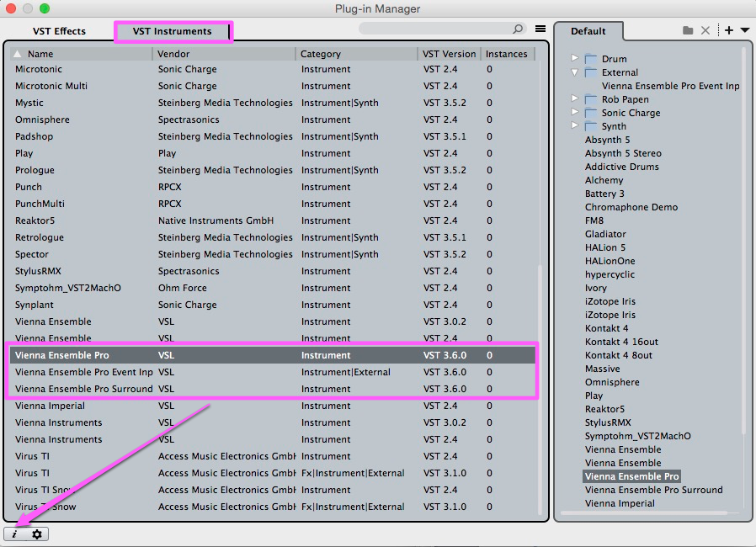The height and width of the screenshot is (547, 756).
Task: Select HALion 5 in the collection
Action: click(x=605, y=247)
